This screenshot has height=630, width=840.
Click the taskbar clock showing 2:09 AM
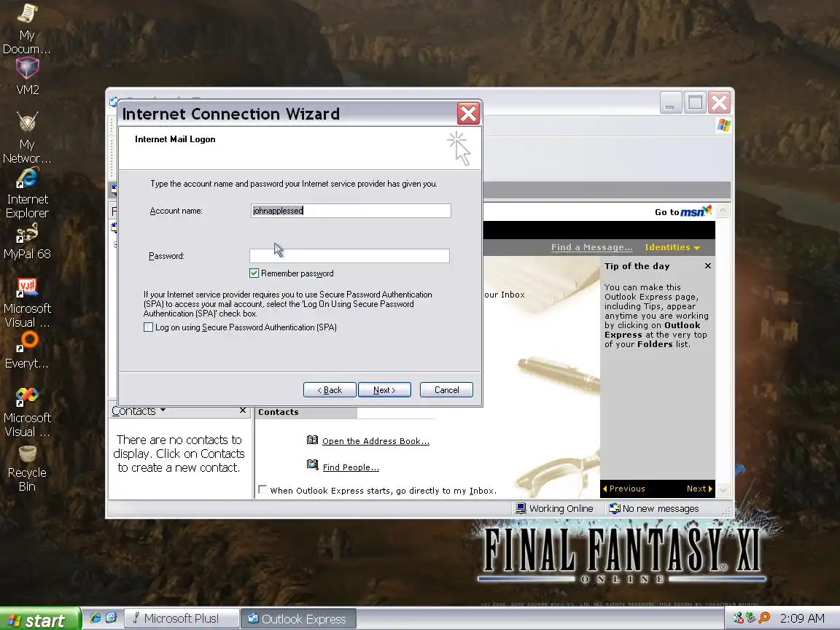tap(802, 618)
